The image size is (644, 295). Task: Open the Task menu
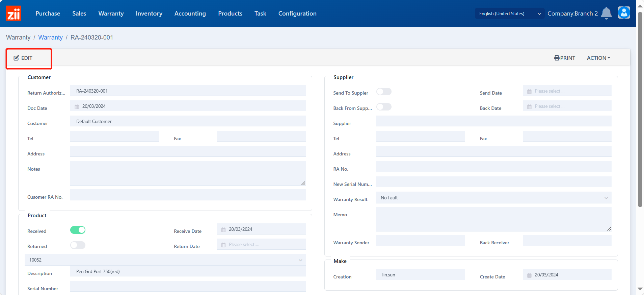click(x=260, y=13)
